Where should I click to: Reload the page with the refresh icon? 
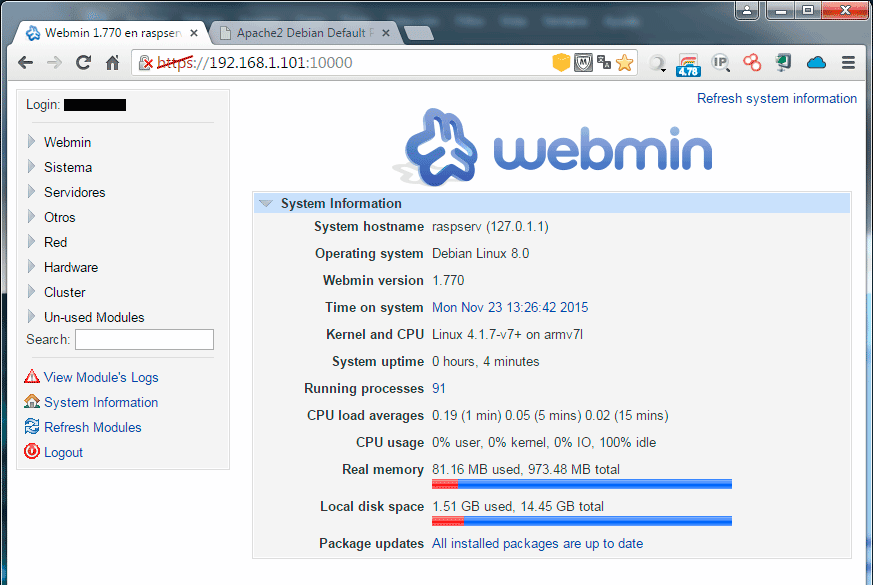point(84,63)
